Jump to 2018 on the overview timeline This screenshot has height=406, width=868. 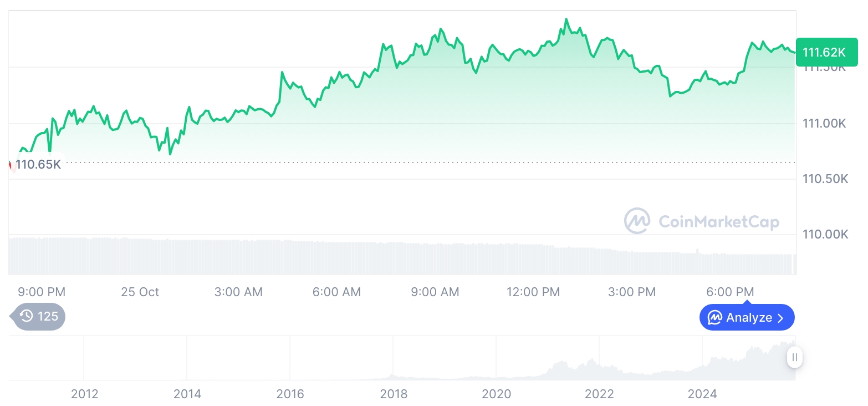click(394, 394)
